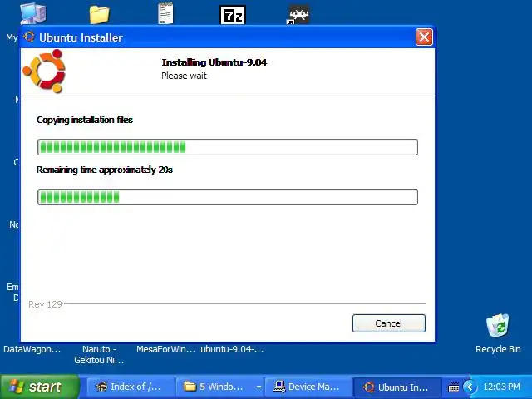Click the Please wait text
This screenshot has height=399, width=532.
184,76
